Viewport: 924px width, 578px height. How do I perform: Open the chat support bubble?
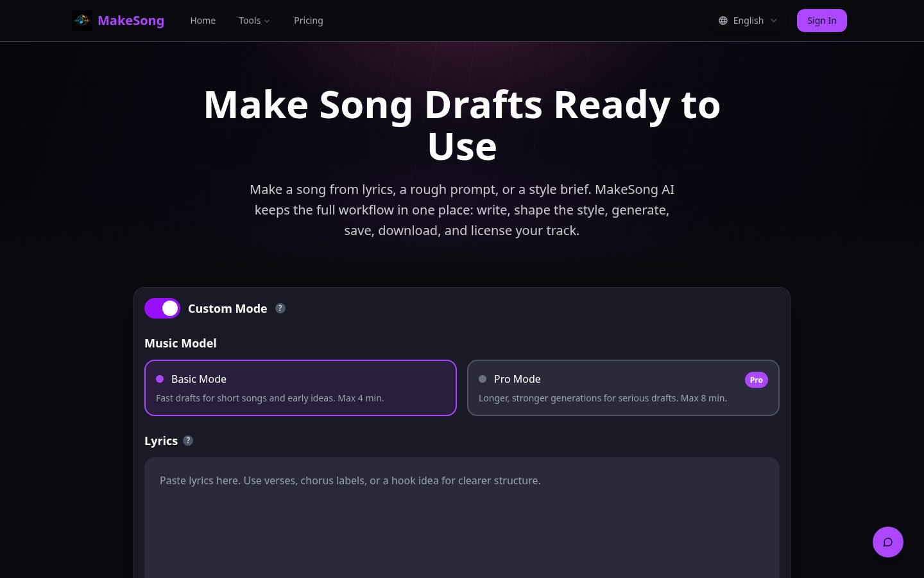pyautogui.click(x=888, y=542)
